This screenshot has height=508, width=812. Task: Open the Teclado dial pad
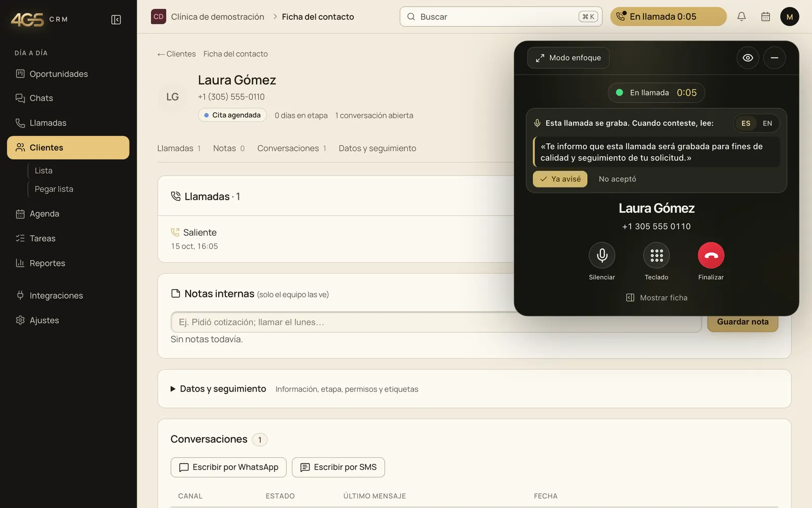[657, 255]
